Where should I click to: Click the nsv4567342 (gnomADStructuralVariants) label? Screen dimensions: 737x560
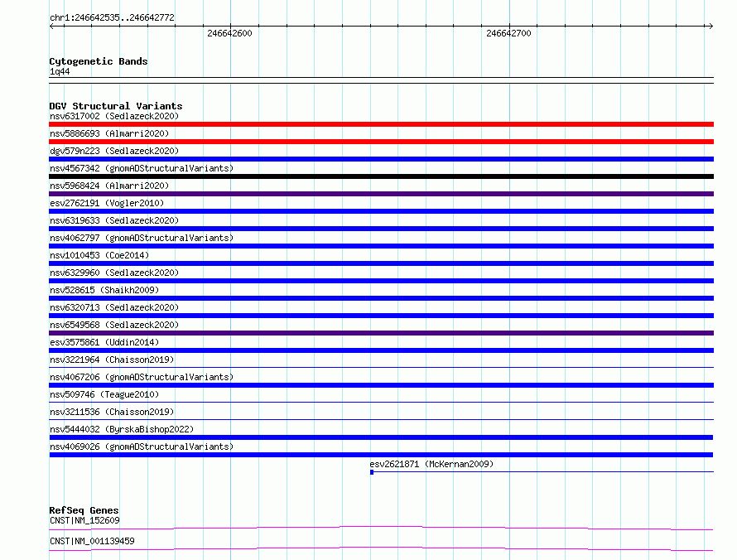click(142, 168)
